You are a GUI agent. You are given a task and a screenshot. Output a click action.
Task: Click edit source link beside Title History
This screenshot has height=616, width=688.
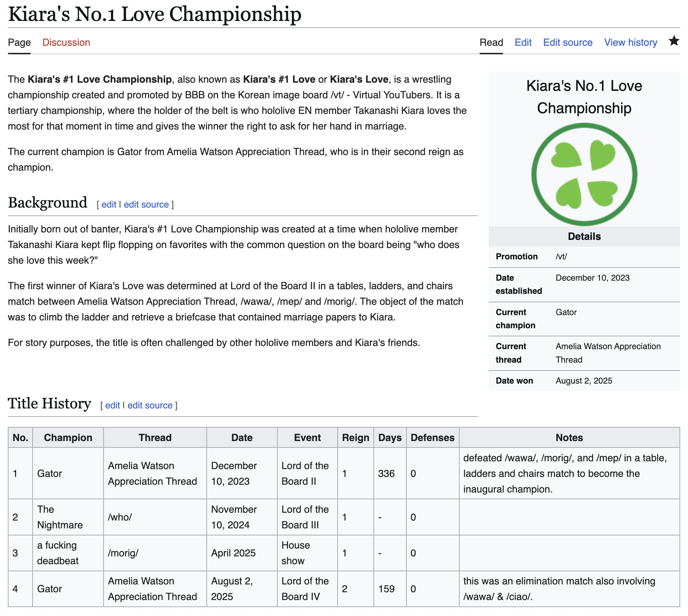click(150, 406)
